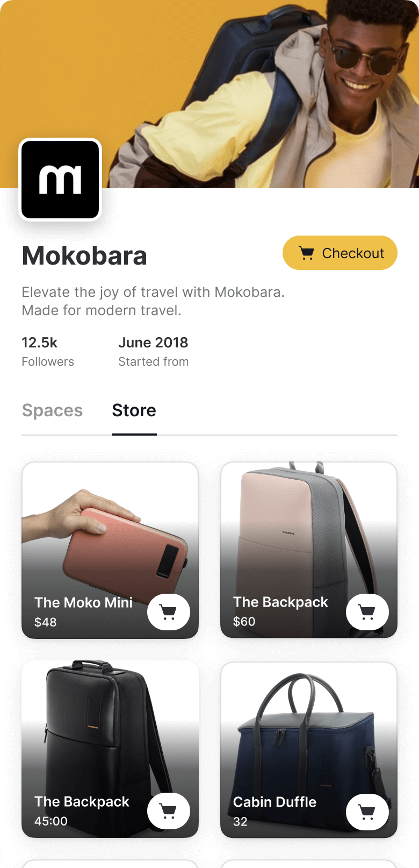Add Cabin Duffle to cart
The height and width of the screenshot is (868, 419).
coord(367,812)
